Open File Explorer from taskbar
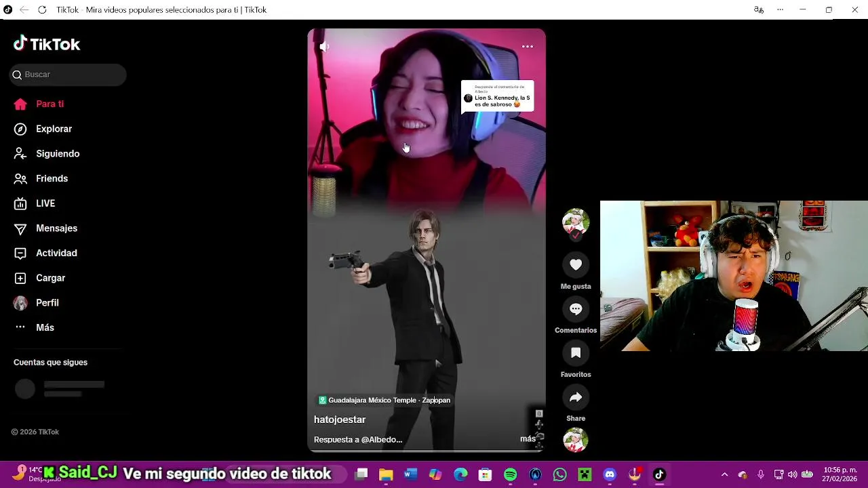The image size is (868, 488). click(x=386, y=474)
